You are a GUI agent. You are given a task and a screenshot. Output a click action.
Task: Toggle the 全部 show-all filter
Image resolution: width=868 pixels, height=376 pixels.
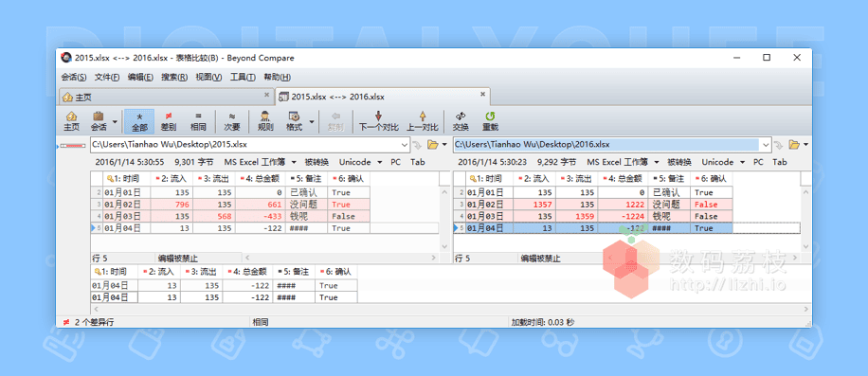click(x=139, y=121)
